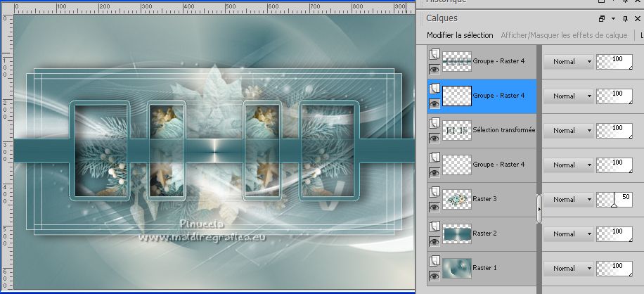Click the raster layer type icon of Raster 2
644x294 pixels.
point(434,226)
